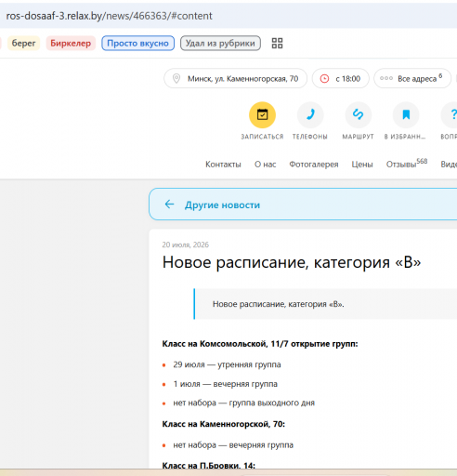Switch to the О нас tab
The height and width of the screenshot is (476, 457).
[x=265, y=165]
